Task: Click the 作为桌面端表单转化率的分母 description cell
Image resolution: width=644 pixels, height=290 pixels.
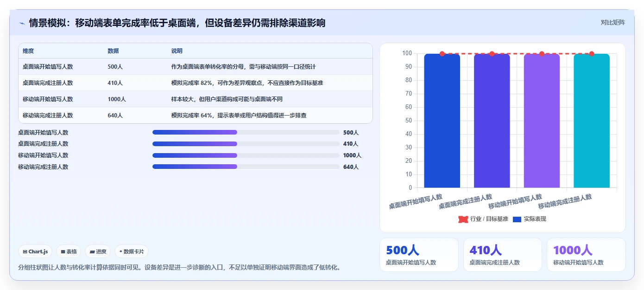Action: (244, 67)
